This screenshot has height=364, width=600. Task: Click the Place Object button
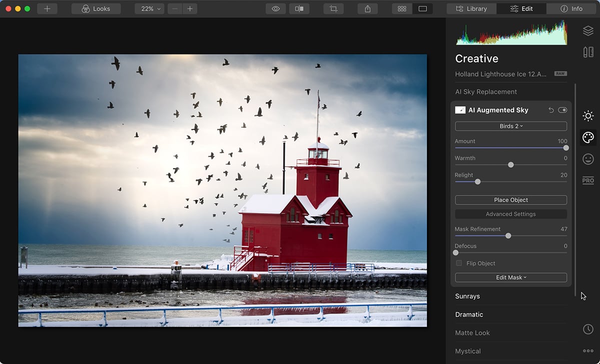point(510,199)
